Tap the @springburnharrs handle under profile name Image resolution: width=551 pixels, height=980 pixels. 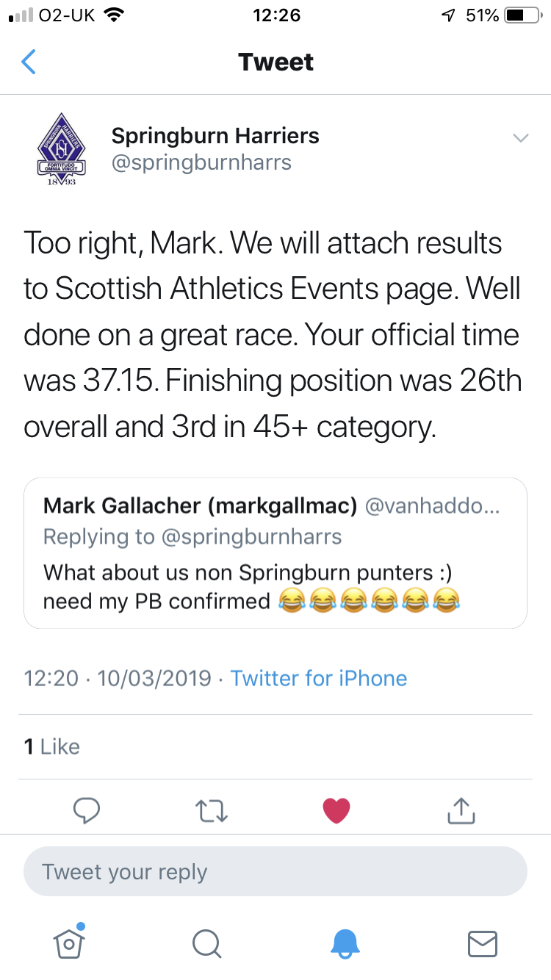tap(201, 162)
